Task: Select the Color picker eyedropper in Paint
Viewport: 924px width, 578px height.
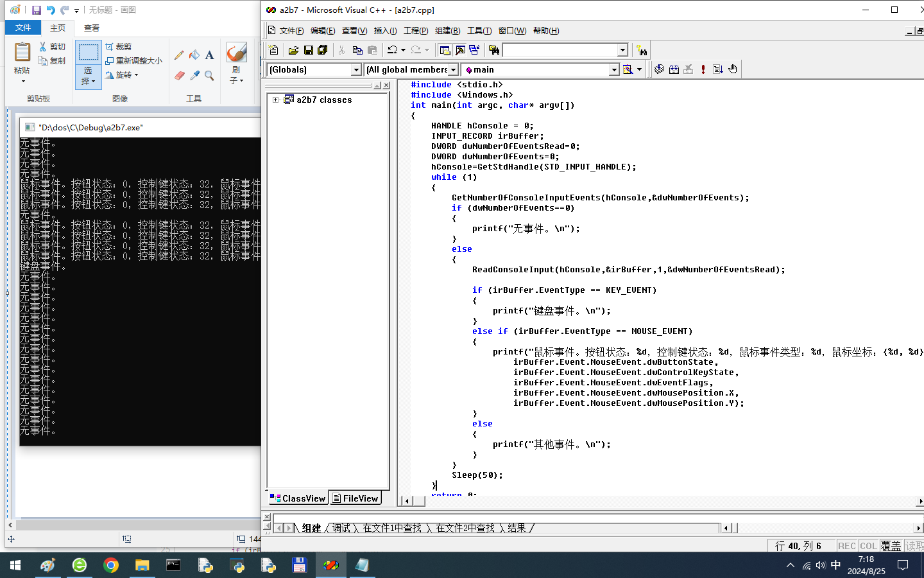Action: click(194, 76)
